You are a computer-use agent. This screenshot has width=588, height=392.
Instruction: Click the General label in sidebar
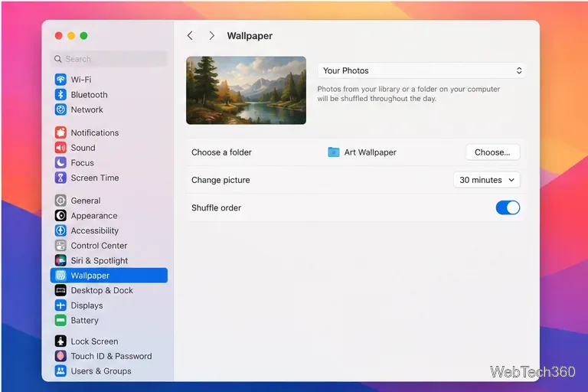coord(86,201)
